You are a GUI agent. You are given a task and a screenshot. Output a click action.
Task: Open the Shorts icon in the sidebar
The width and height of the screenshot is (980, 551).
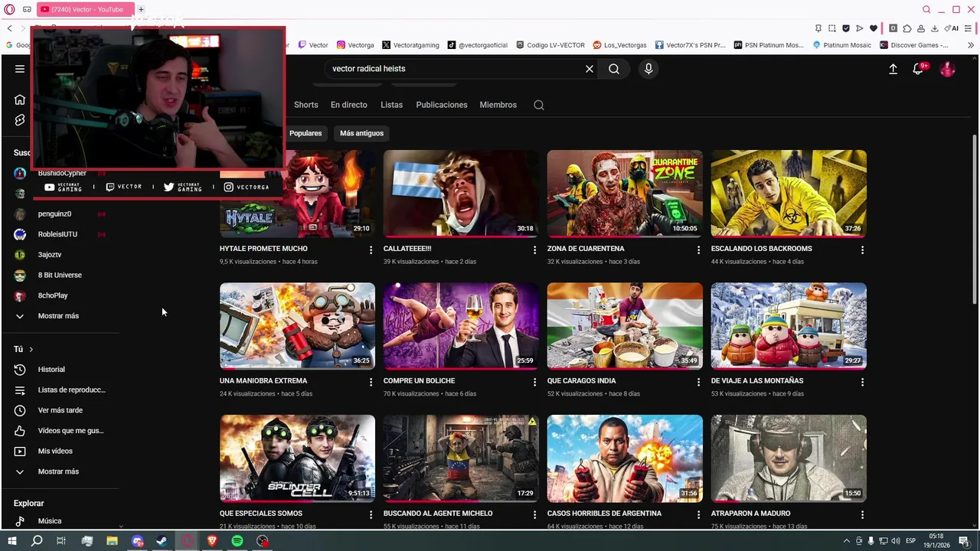[20, 120]
